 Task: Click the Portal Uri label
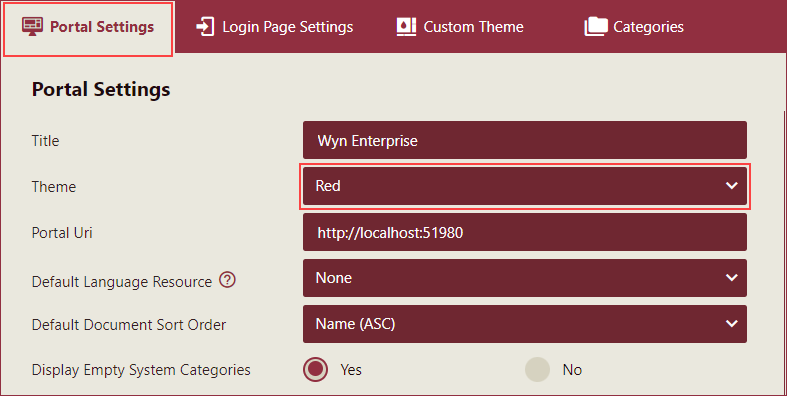pyautogui.click(x=62, y=233)
